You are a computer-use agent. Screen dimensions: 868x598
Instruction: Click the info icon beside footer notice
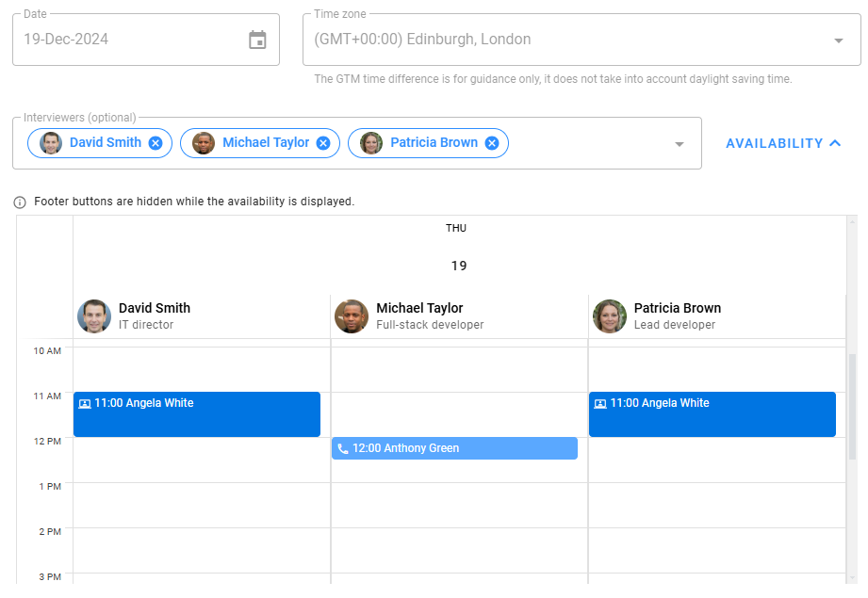tap(20, 202)
